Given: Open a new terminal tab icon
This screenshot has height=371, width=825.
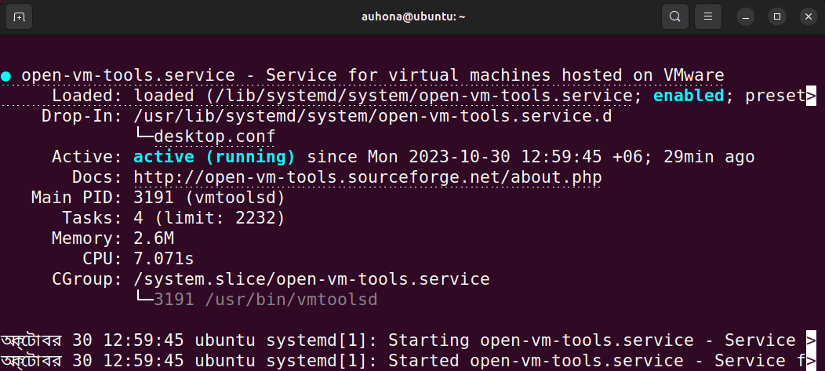Looking at the screenshot, I should (x=18, y=17).
